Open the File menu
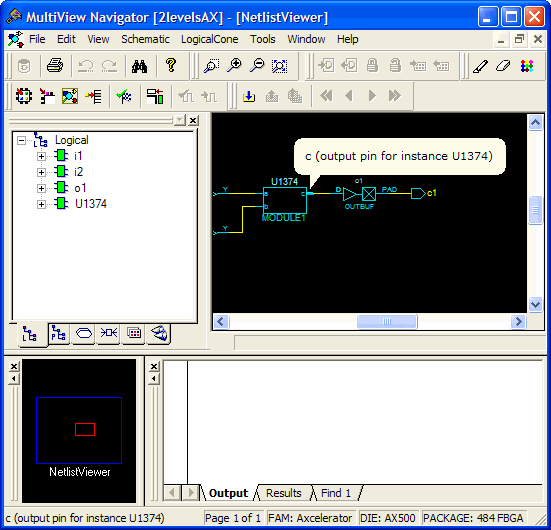 pyautogui.click(x=37, y=39)
